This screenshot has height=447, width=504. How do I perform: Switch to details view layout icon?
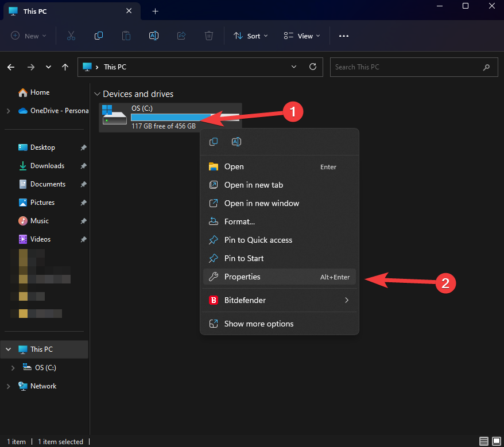point(484,441)
